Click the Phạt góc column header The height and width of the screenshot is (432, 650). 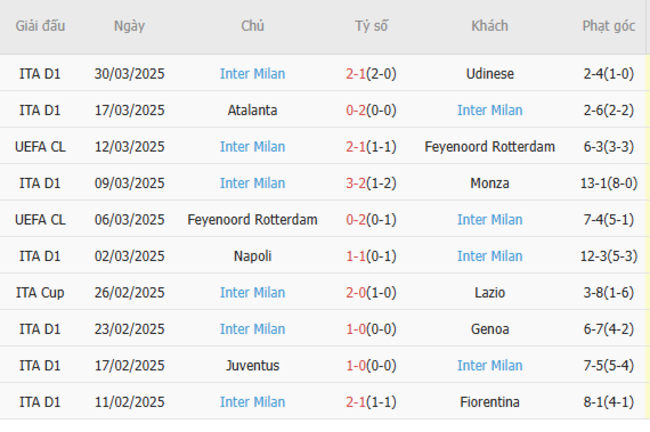[609, 26]
